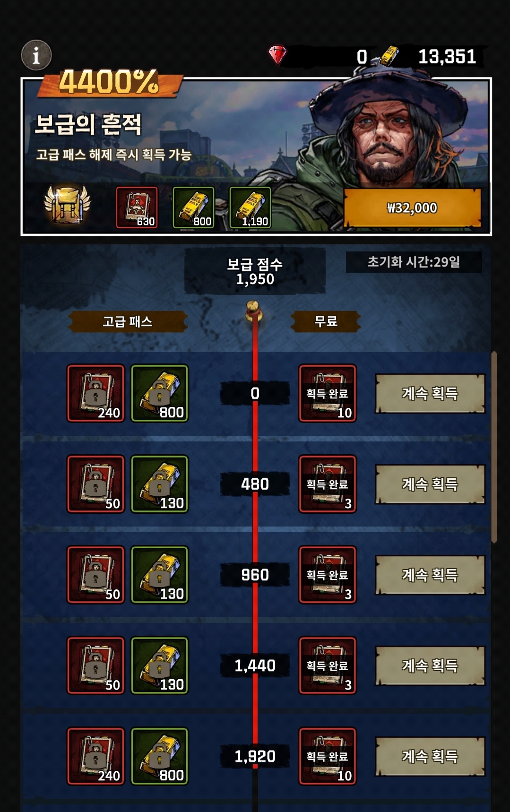
Task: Tap the locked 240 card at score 0
Action: 96,393
